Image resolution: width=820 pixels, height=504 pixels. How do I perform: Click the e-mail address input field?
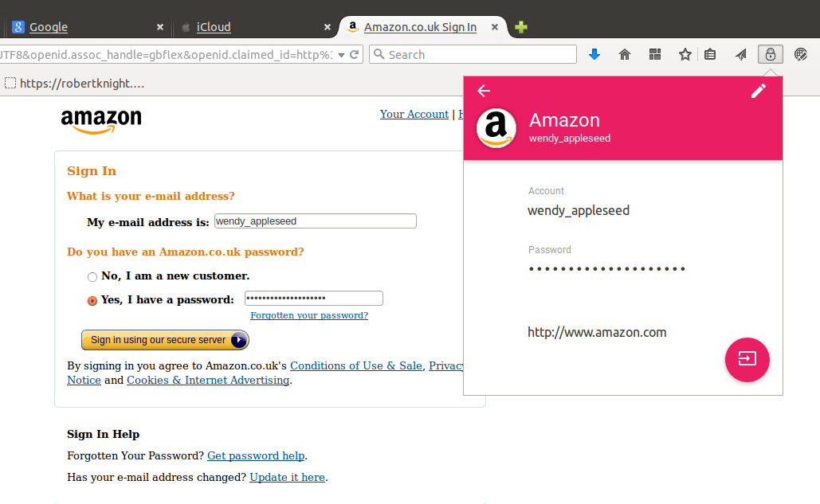pos(316,221)
